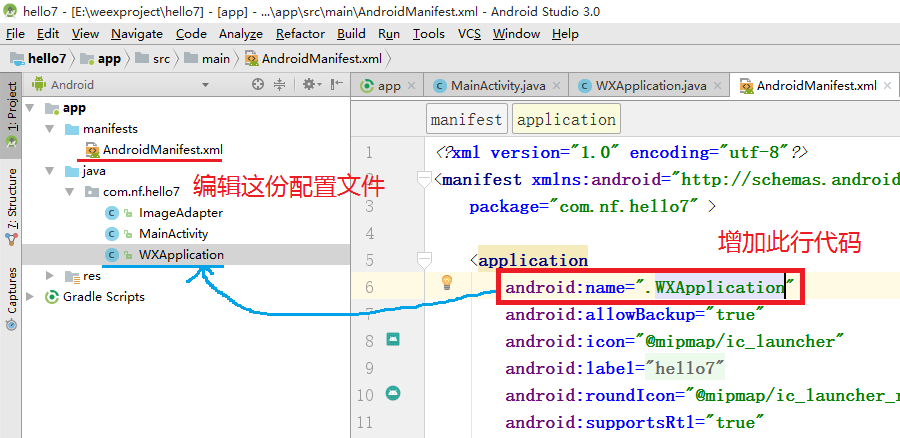
Task: Click the scroll from source target icon
Action: pyautogui.click(x=258, y=85)
